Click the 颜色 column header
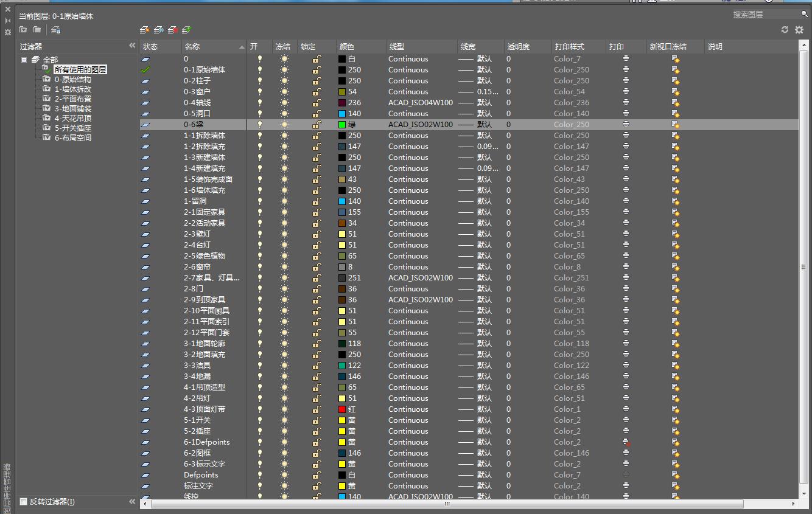 (360, 47)
